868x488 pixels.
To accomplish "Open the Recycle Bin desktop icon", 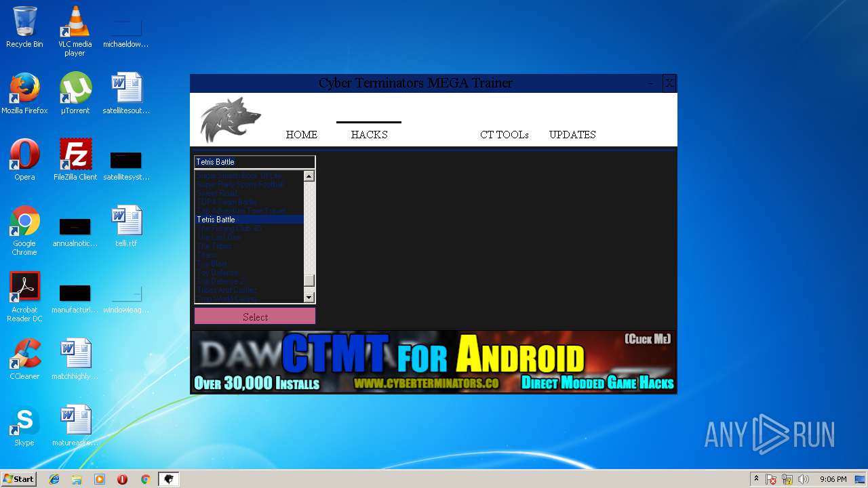I will pos(24,27).
